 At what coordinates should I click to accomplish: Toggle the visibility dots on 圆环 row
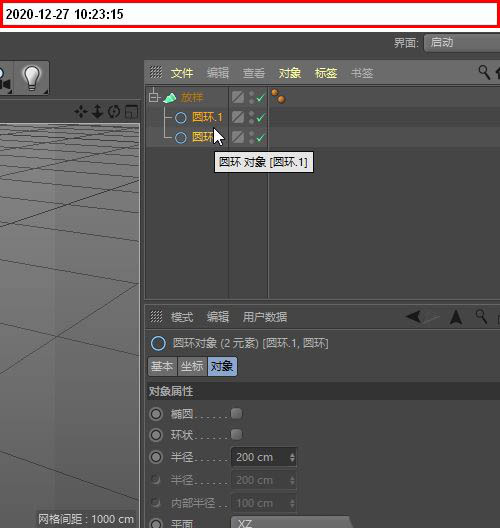pos(252,137)
